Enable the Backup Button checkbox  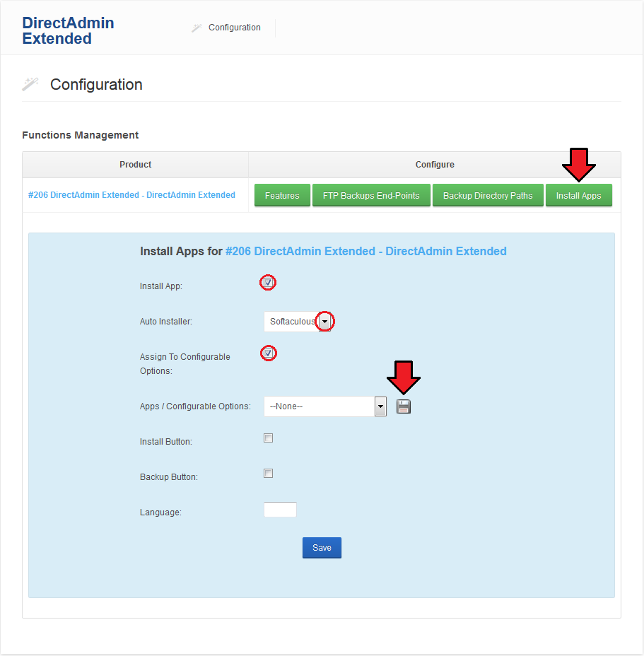[x=268, y=473]
